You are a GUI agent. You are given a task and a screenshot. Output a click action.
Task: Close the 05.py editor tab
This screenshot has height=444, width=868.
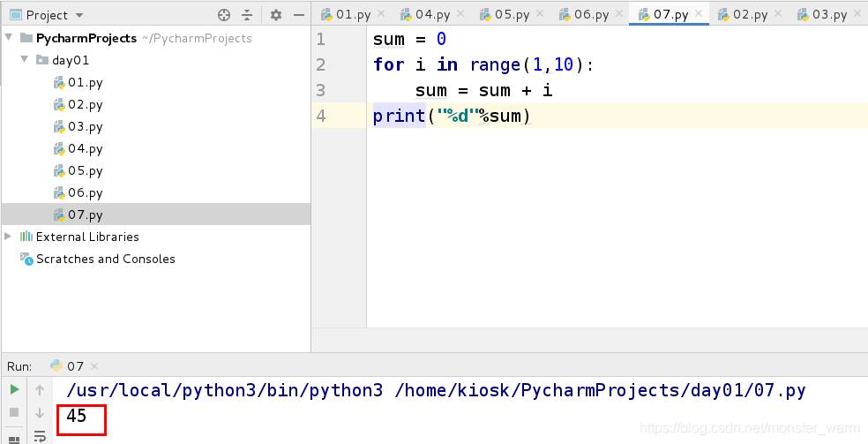coord(540,13)
